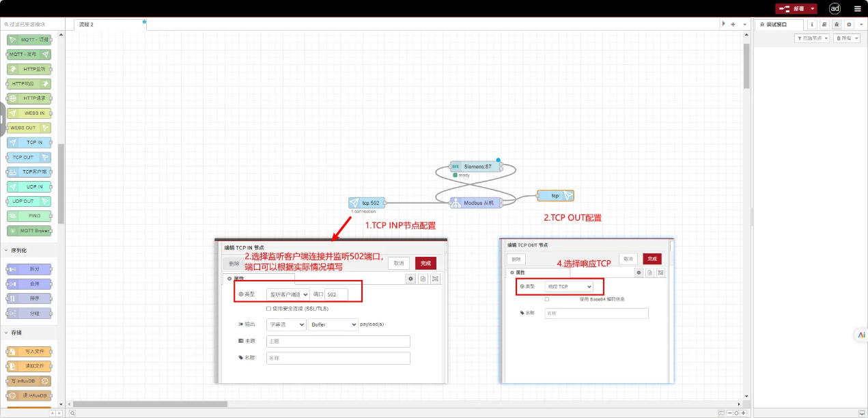The image size is (868, 418).
Task: Enable the SSL/TLS secure connection checkbox
Action: [268, 309]
